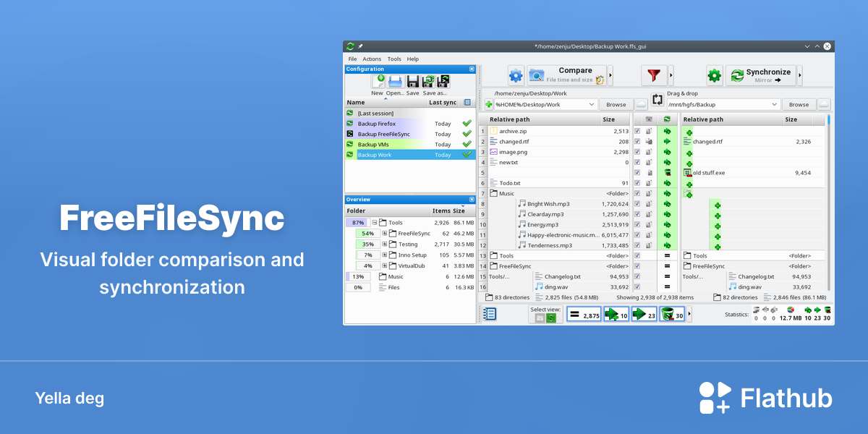Click the pin icon in title bar
Image resolution: width=868 pixels, height=434 pixels.
point(360,46)
